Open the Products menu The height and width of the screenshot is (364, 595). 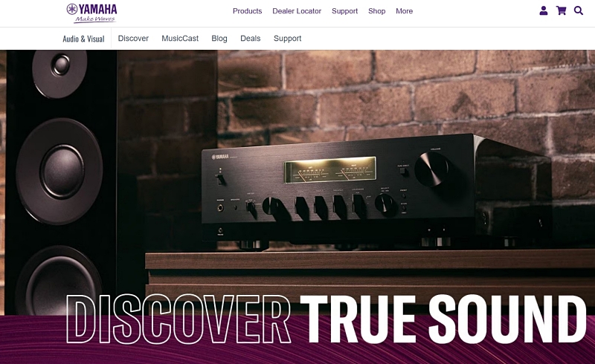pyautogui.click(x=247, y=11)
